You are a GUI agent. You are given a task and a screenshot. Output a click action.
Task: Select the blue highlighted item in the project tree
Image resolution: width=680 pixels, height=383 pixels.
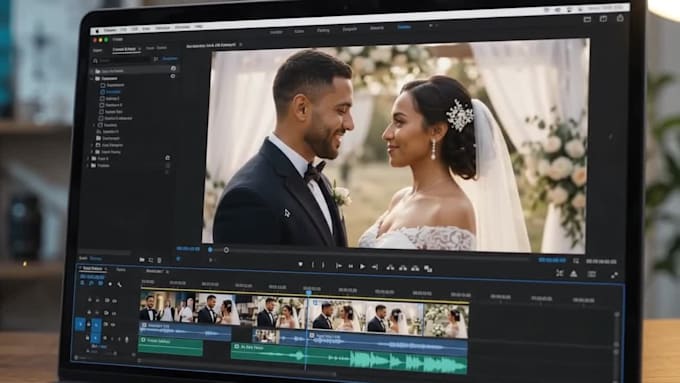coord(113,92)
